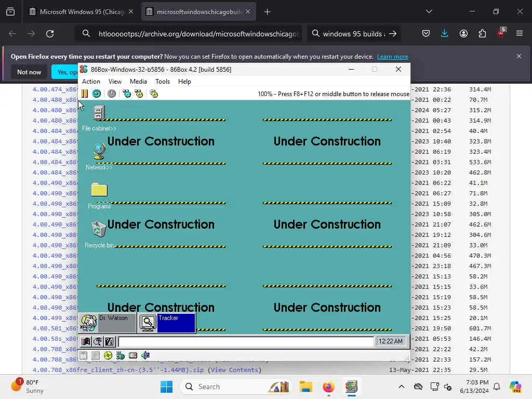This screenshot has width=532, height=399.
Task: Open the 7:03 PM date and clock panel
Action: pos(474,387)
